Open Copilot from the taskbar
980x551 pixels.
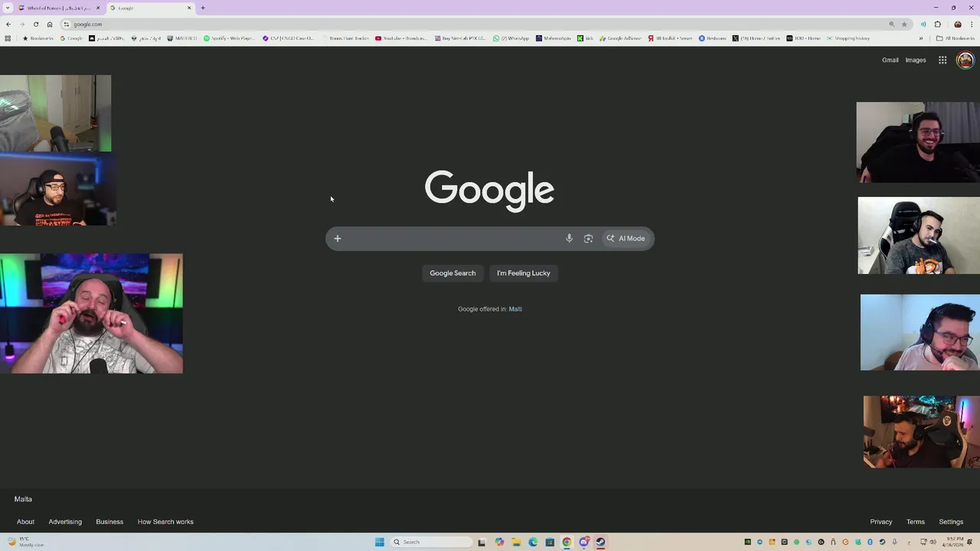tap(499, 542)
